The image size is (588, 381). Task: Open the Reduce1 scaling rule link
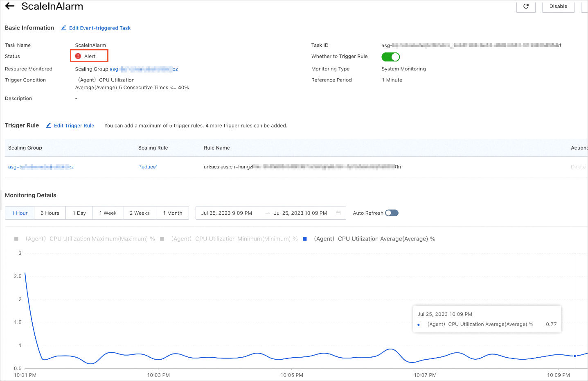(x=148, y=167)
